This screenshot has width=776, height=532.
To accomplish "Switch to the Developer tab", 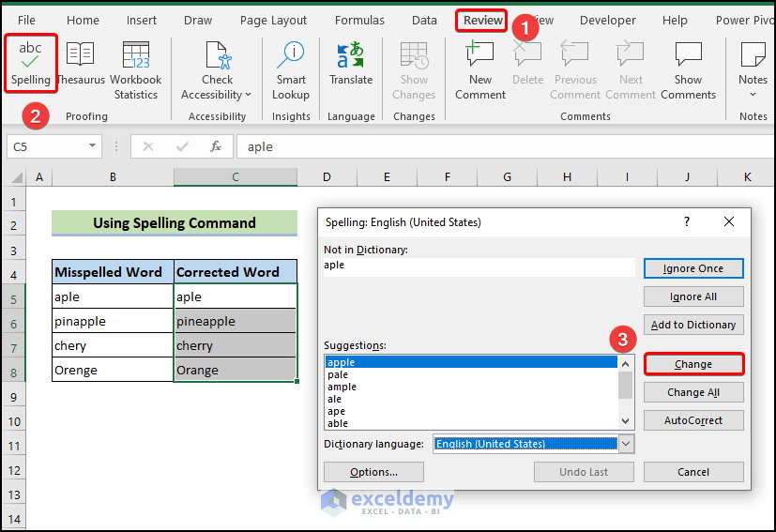I will (x=608, y=21).
